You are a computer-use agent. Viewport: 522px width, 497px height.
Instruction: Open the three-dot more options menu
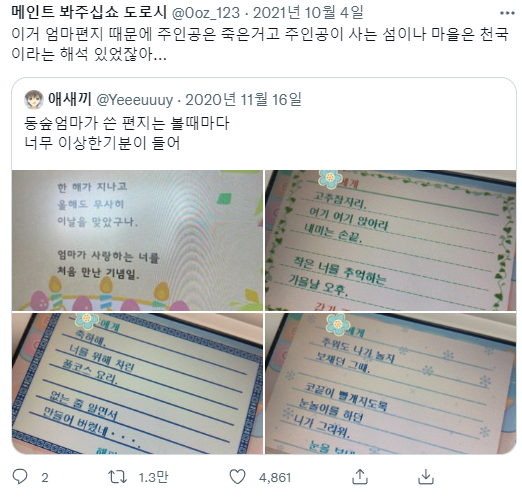(507, 13)
